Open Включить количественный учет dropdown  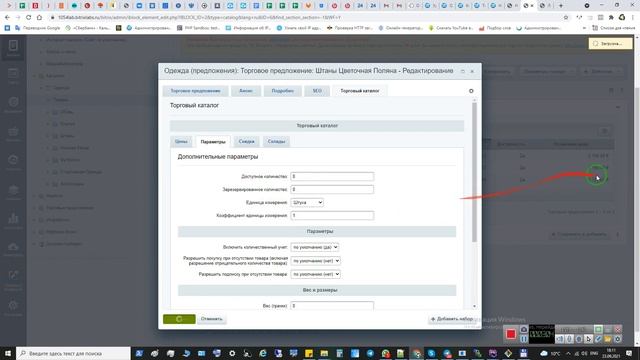coord(315,247)
